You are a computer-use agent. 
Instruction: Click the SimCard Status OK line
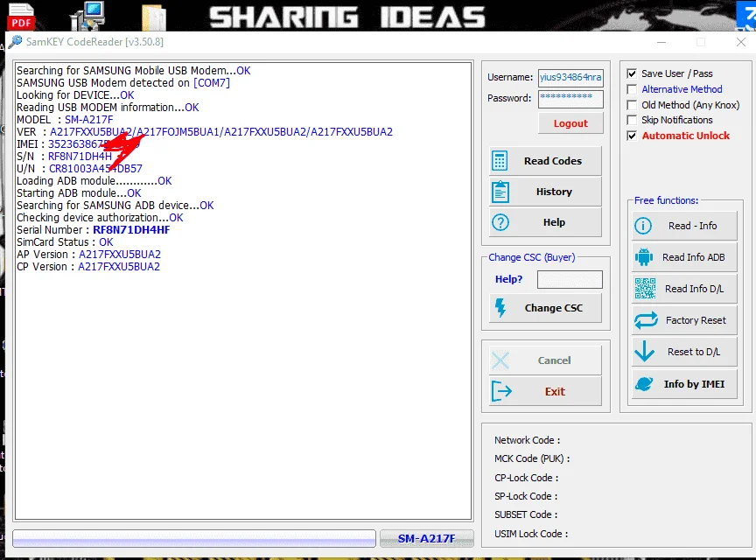65,242
